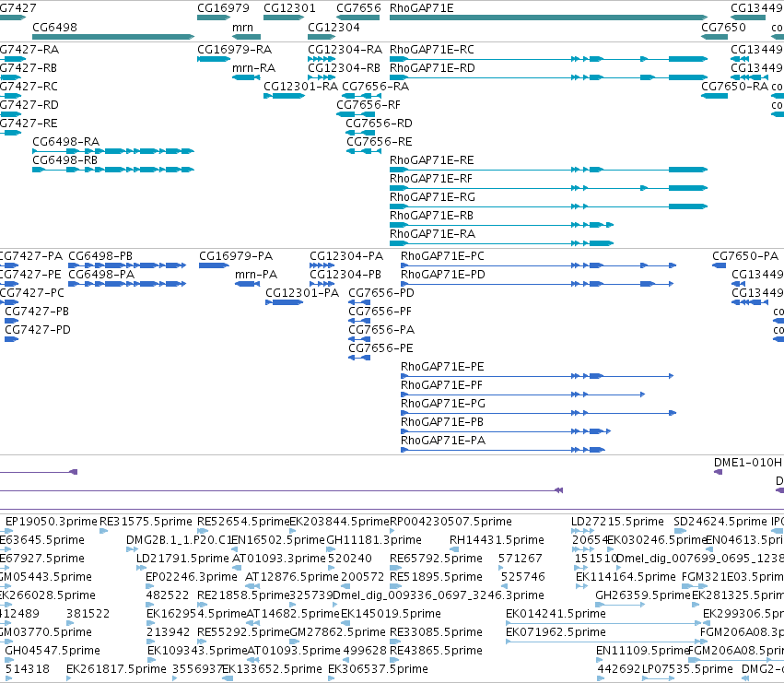Click protein RhoGAP71E-PA label
Image resolution: width=784 pixels, height=683 pixels.
pyautogui.click(x=443, y=442)
